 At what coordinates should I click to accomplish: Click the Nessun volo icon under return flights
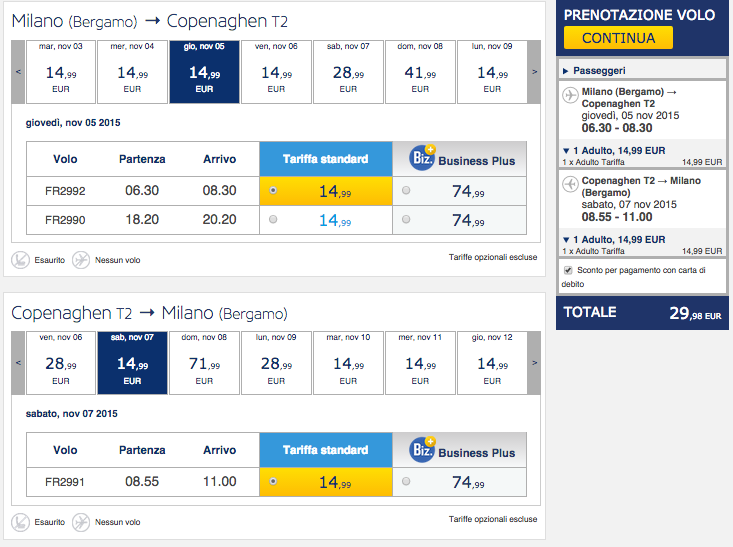pyautogui.click(x=81, y=522)
